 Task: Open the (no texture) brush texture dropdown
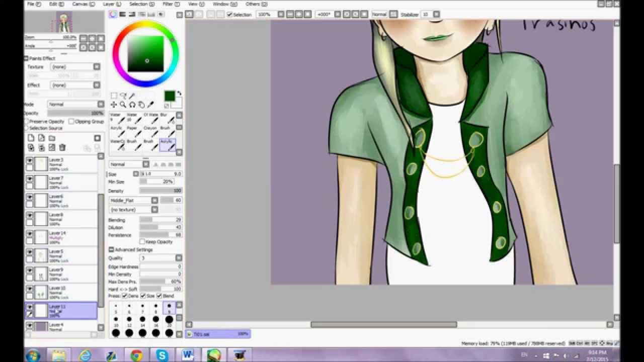[x=154, y=209]
